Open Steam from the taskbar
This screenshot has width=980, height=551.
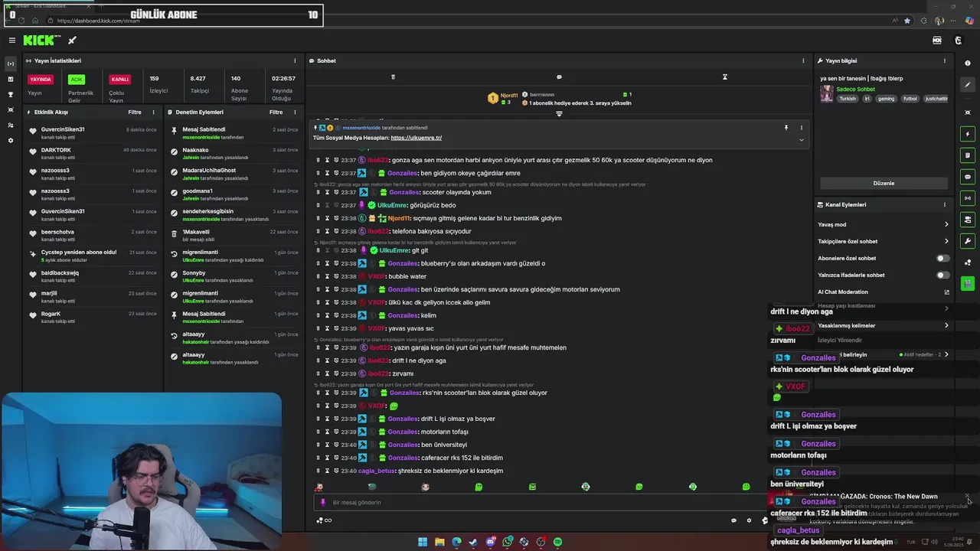tap(473, 542)
